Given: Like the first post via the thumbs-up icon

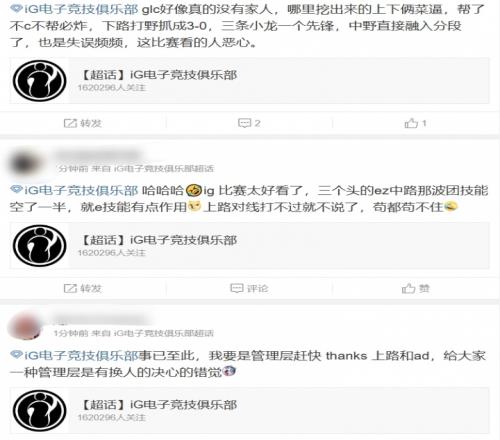Looking at the screenshot, I should 411,123.
